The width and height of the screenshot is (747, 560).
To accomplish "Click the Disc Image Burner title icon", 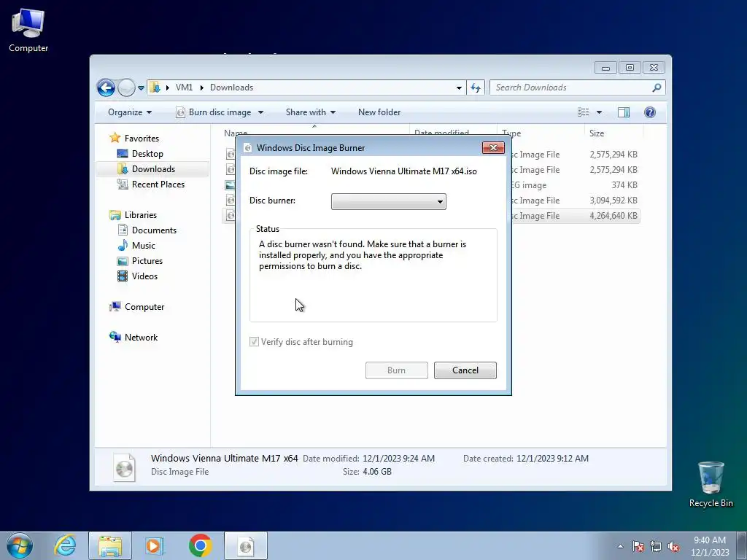I will pos(248,148).
